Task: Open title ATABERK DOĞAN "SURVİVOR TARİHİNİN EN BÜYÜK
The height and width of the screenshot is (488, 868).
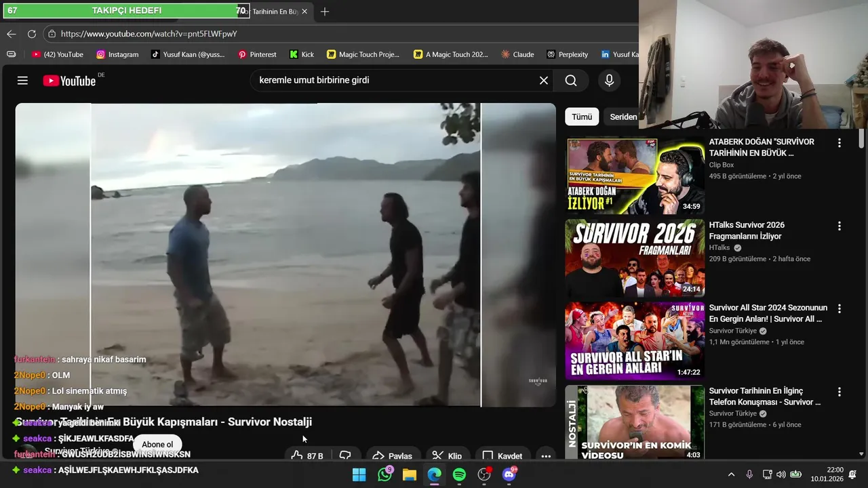Action: click(762, 147)
